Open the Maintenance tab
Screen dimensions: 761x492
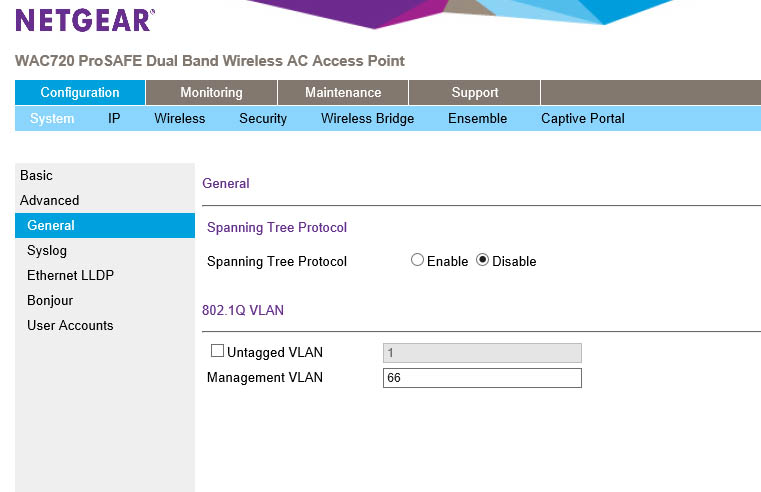[x=343, y=92]
